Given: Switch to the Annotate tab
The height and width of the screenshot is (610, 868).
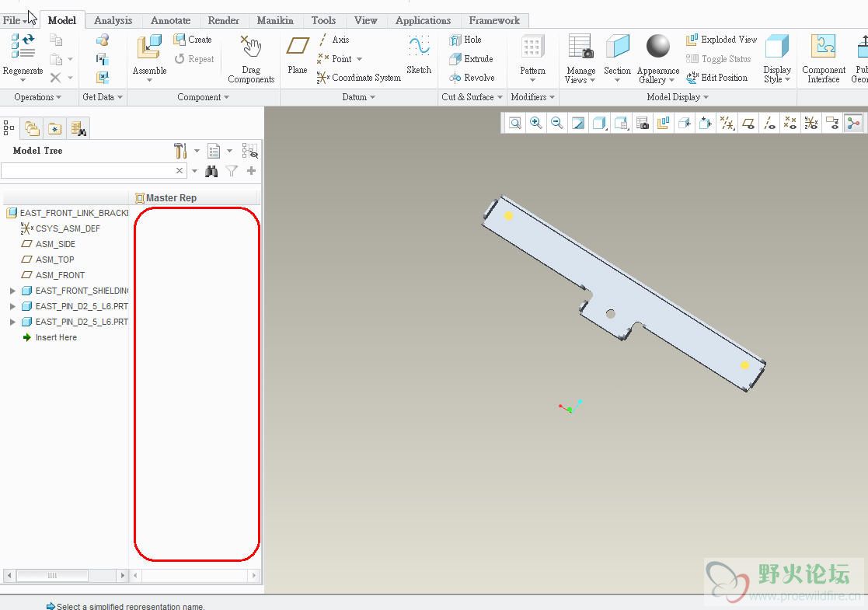Looking at the screenshot, I should [170, 20].
